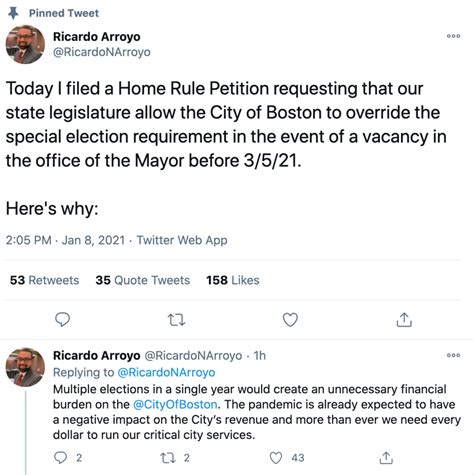
Task: Share the reply tweet
Action: (386, 458)
